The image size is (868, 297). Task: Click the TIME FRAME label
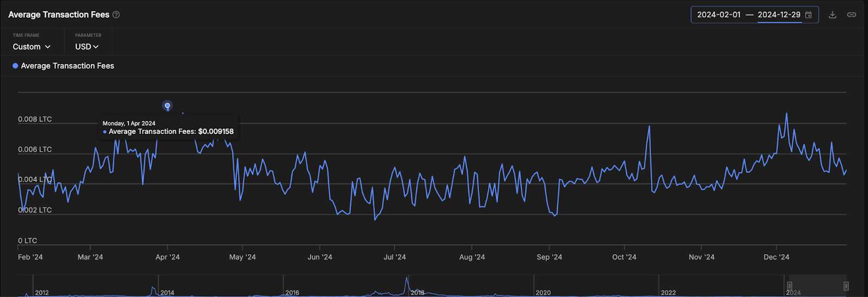tap(26, 35)
